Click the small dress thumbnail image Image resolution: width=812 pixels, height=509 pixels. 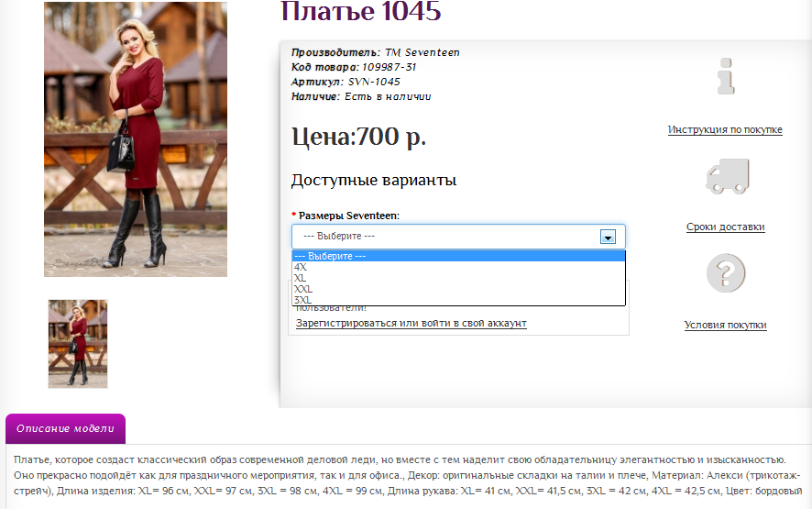78,344
